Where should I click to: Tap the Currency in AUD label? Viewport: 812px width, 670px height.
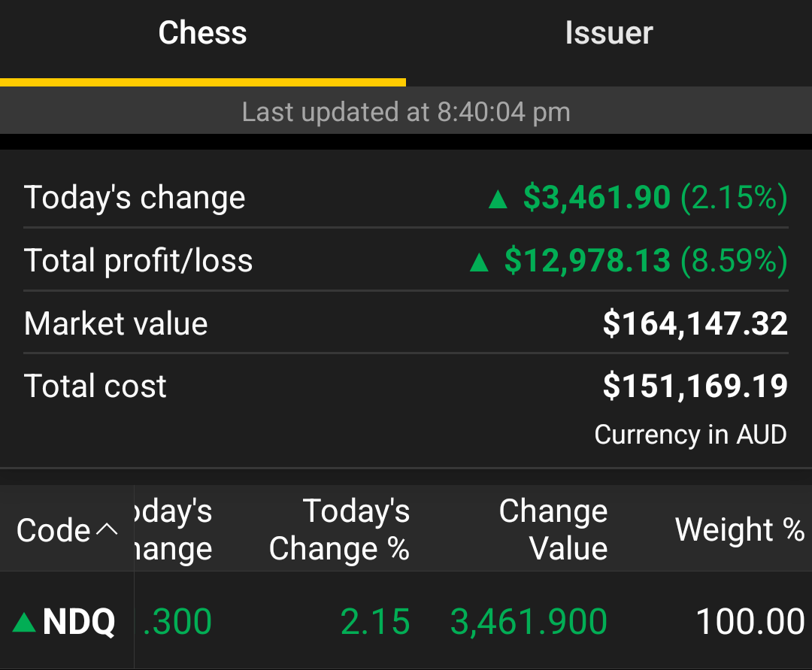(x=690, y=435)
